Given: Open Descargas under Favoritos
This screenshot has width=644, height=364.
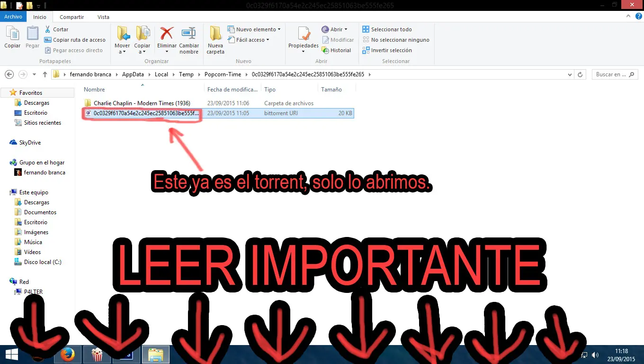Looking at the screenshot, I should [x=36, y=103].
